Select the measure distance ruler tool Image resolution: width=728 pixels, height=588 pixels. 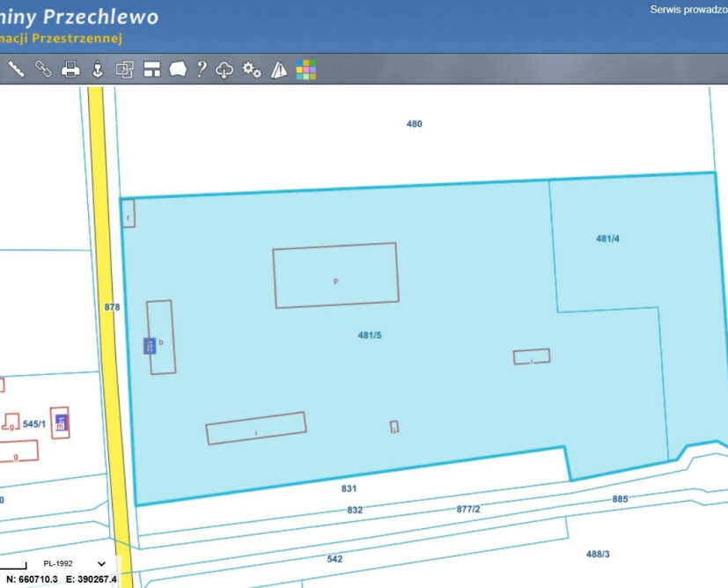point(16,70)
